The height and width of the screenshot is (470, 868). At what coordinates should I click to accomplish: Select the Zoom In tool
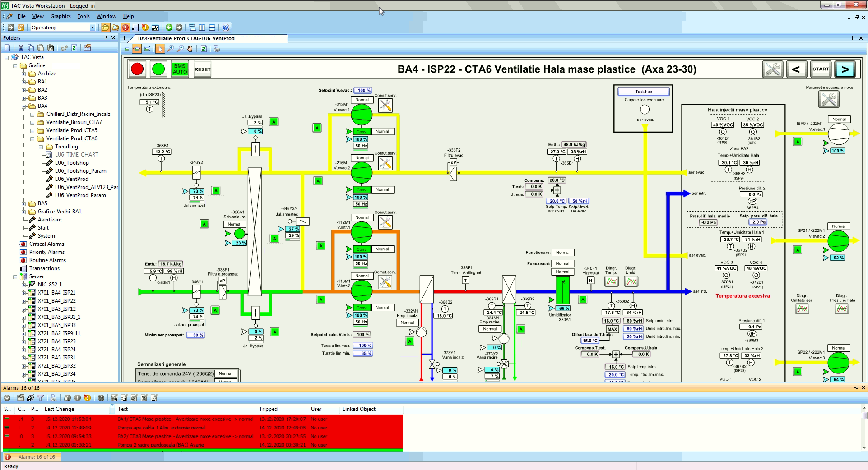pyautogui.click(x=170, y=49)
